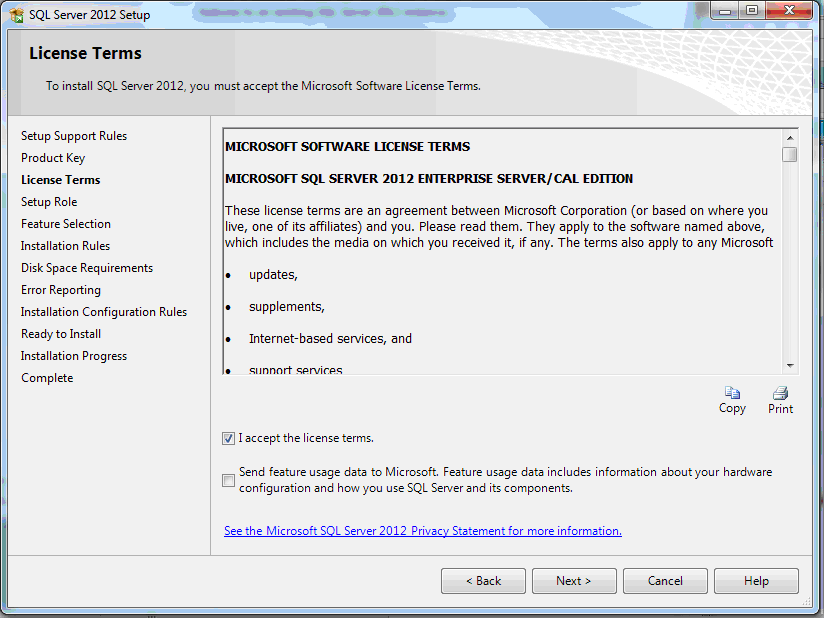Enable 'Send feature usage data to Microsoft' checkbox

click(x=229, y=480)
